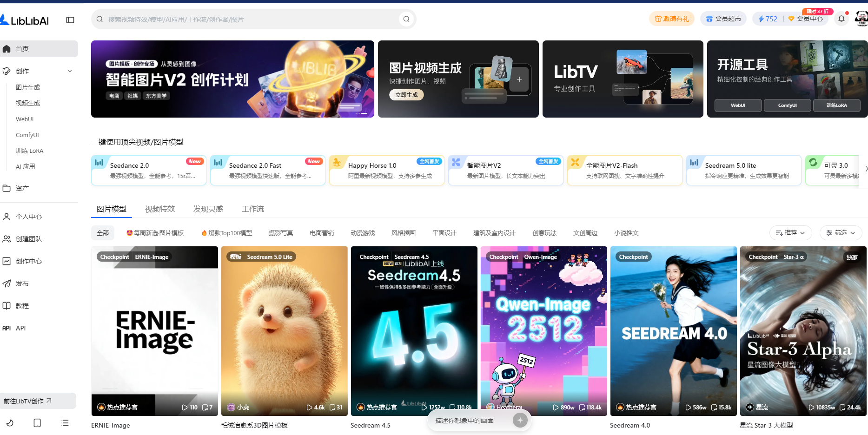The width and height of the screenshot is (868, 435).
Task: Switch to 发现灵感 tab
Action: pos(208,209)
